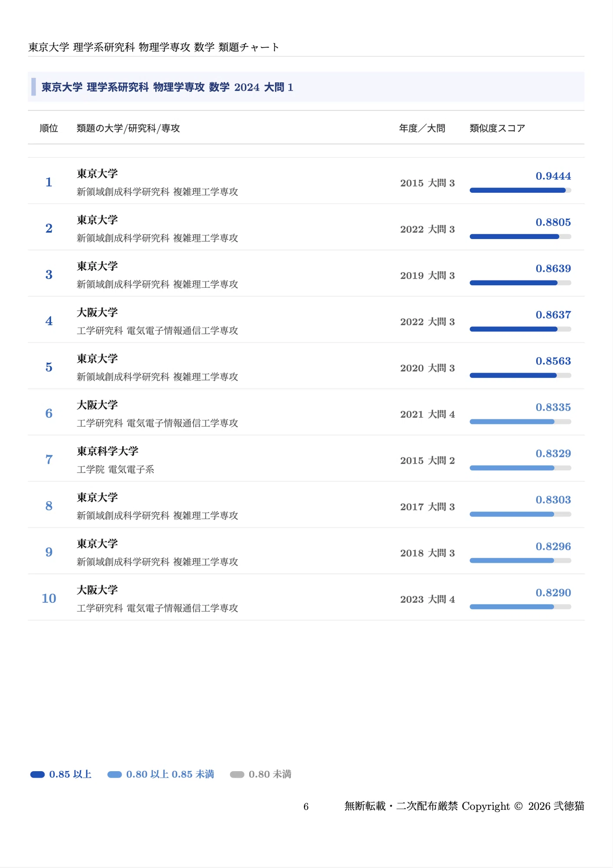Select rank 4 大阪大学 entry

[x=306, y=320]
